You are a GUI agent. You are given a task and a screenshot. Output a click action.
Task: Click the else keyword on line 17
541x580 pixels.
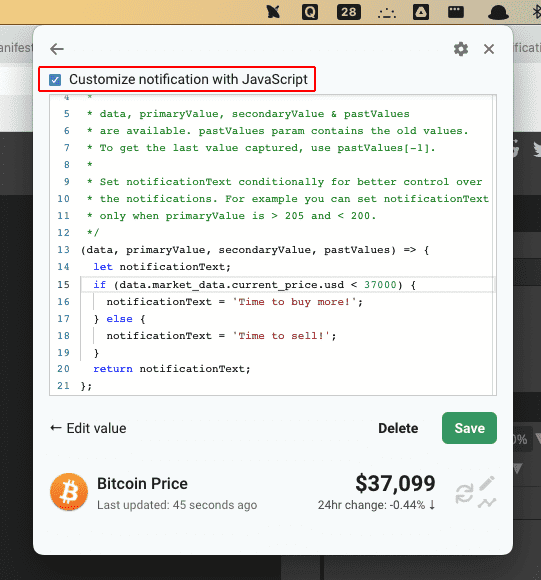pyautogui.click(x=119, y=318)
